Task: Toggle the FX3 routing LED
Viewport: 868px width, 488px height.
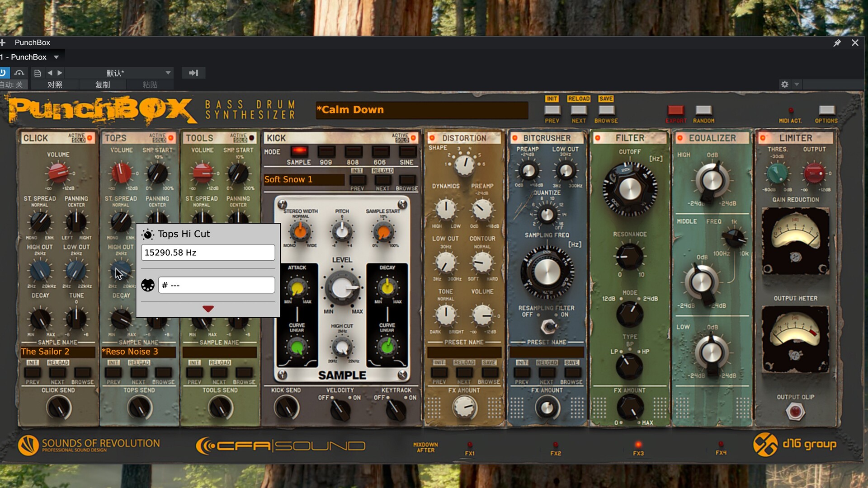Action: [638, 445]
